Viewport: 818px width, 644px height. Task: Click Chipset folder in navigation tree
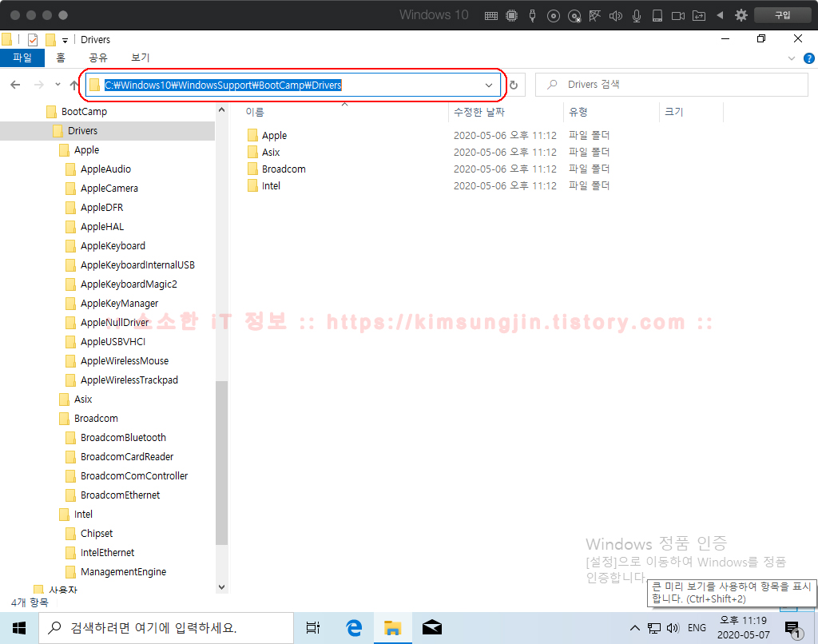97,534
